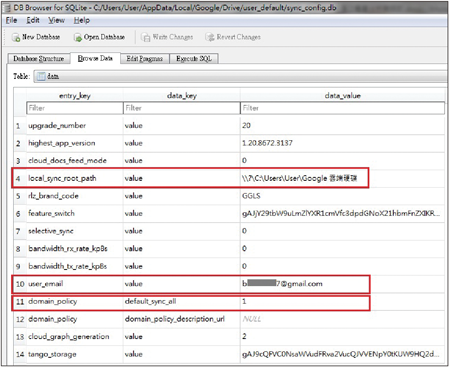
Task: Sort by the data_key column header
Action: (182, 96)
